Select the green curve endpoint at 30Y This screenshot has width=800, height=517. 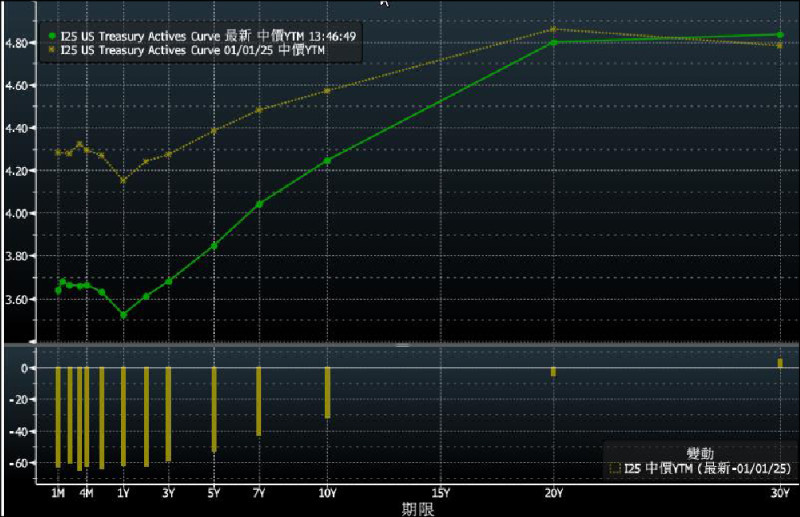tap(779, 35)
